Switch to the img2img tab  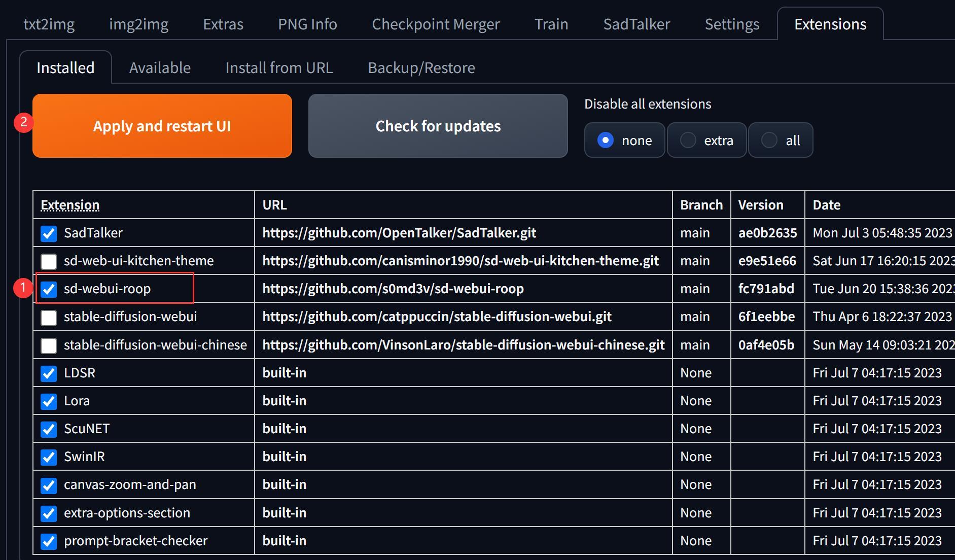coord(139,24)
